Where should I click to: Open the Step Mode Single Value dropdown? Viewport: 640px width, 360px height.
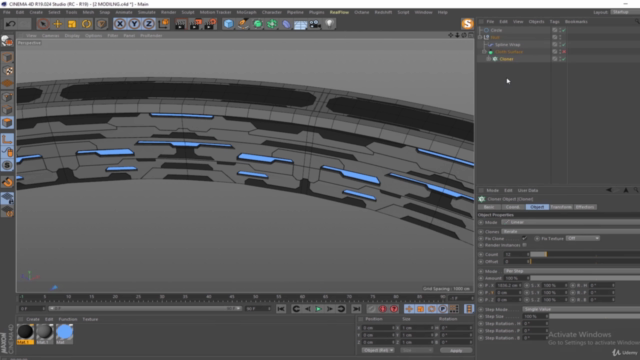[581, 309]
